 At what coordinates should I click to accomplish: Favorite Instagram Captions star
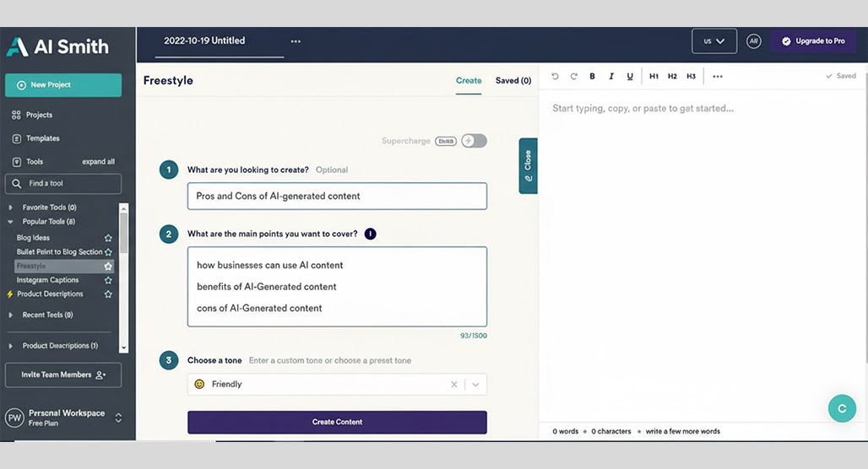click(108, 280)
